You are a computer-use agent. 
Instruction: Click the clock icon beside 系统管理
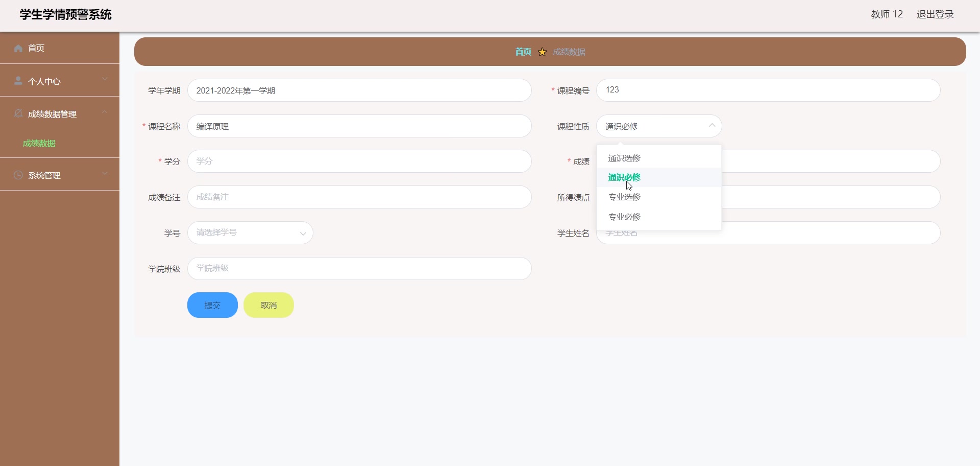tap(18, 175)
